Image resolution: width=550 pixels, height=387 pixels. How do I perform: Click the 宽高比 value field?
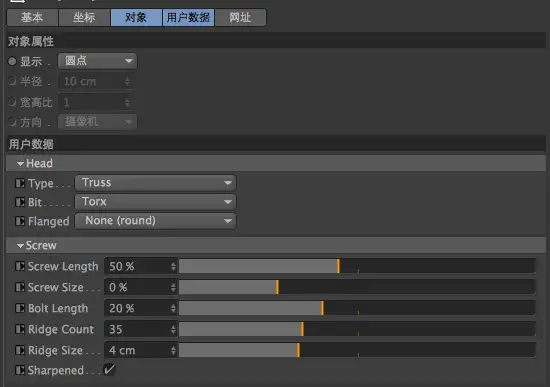point(95,102)
